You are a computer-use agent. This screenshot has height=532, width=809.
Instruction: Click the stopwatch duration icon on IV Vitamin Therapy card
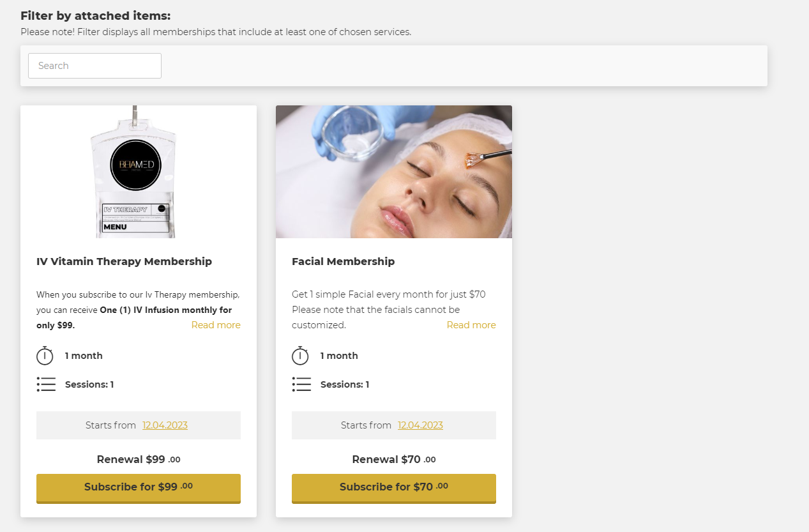click(45, 356)
